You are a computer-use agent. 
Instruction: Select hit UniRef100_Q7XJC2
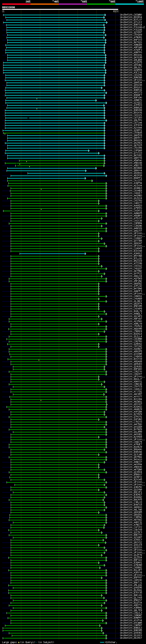131,22
